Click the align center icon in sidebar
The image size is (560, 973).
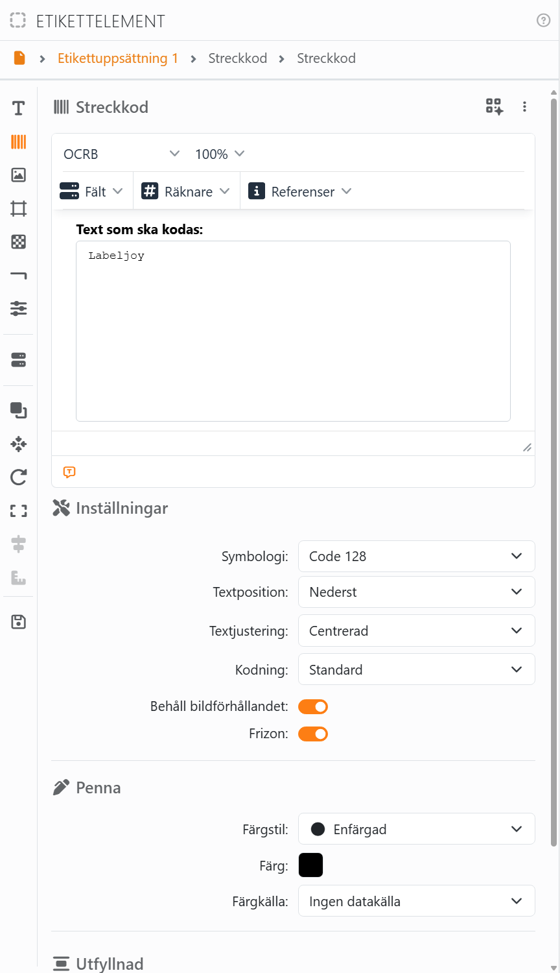pos(18,544)
